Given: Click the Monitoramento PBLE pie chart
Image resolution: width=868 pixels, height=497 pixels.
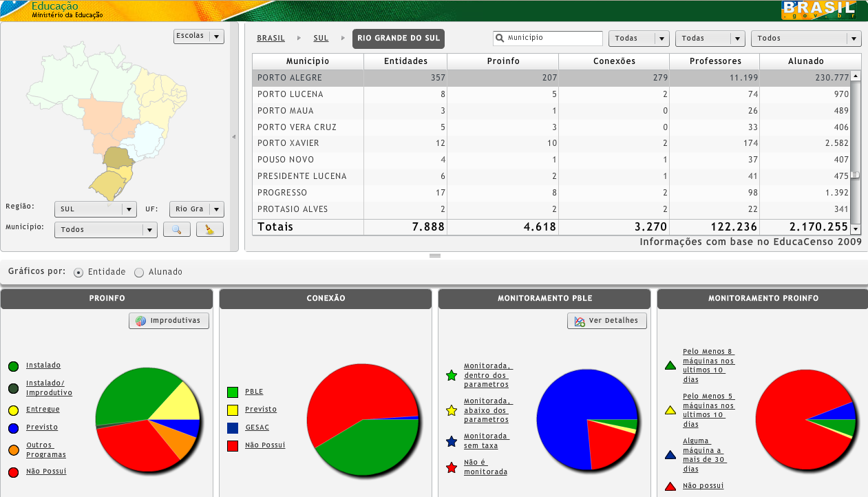Looking at the screenshot, I should 588,420.
